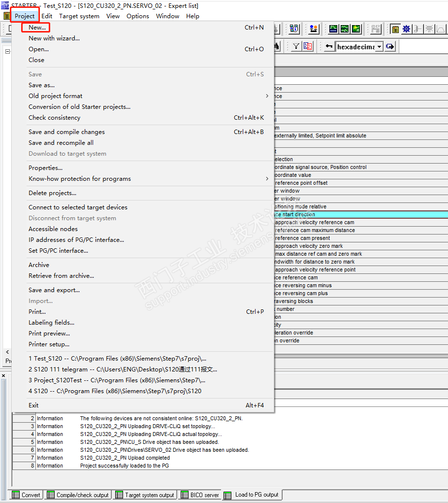Viewport: 448px width, 503px height.
Task: Choose New... from Project menu
Action: tap(37, 28)
